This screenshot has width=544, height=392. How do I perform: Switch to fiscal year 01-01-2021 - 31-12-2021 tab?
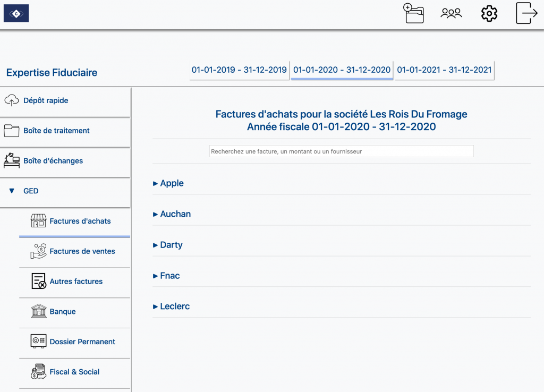445,70
